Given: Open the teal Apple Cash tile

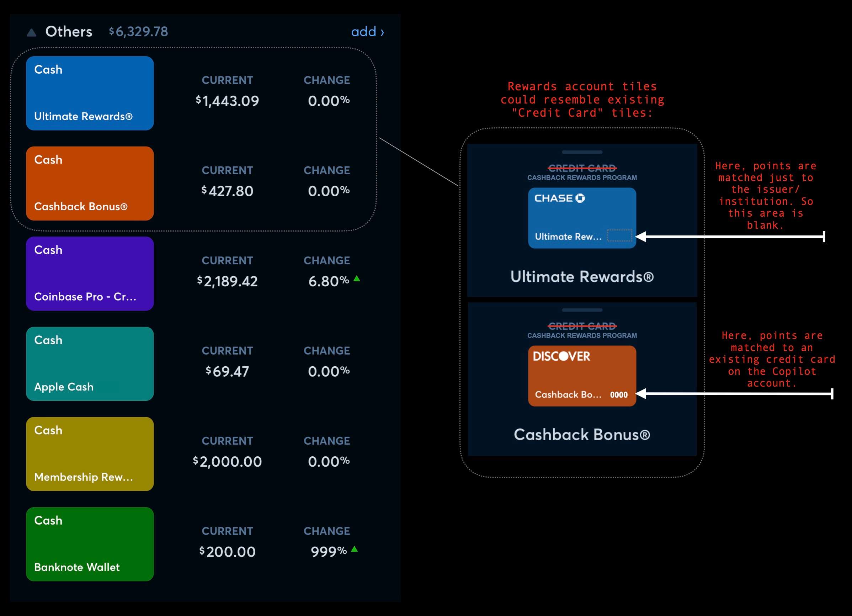Looking at the screenshot, I should pos(90,364).
